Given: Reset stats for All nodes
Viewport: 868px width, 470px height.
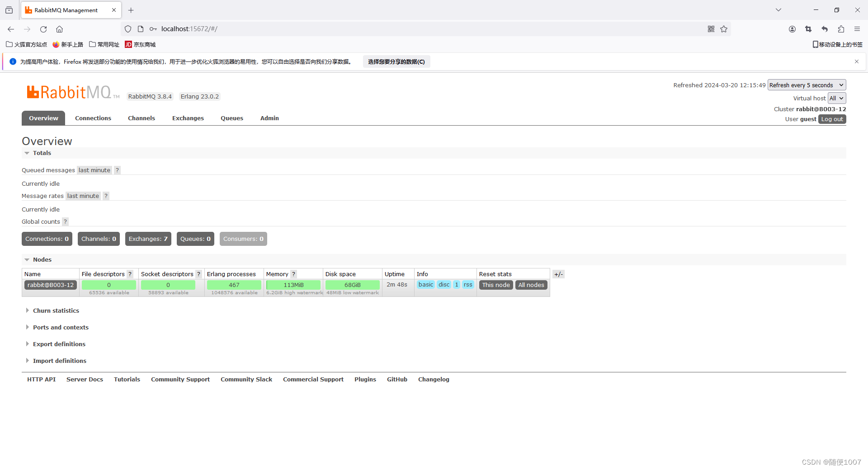Looking at the screenshot, I should (531, 285).
